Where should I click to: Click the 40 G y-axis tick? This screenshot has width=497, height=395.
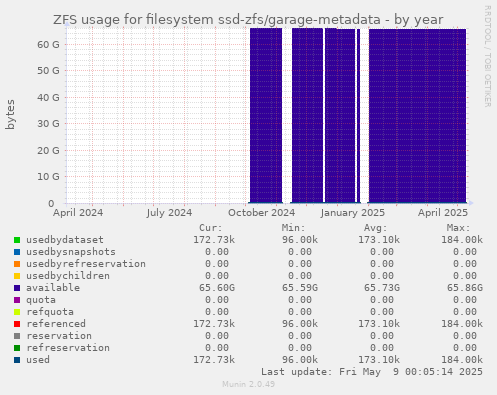pyautogui.click(x=48, y=97)
